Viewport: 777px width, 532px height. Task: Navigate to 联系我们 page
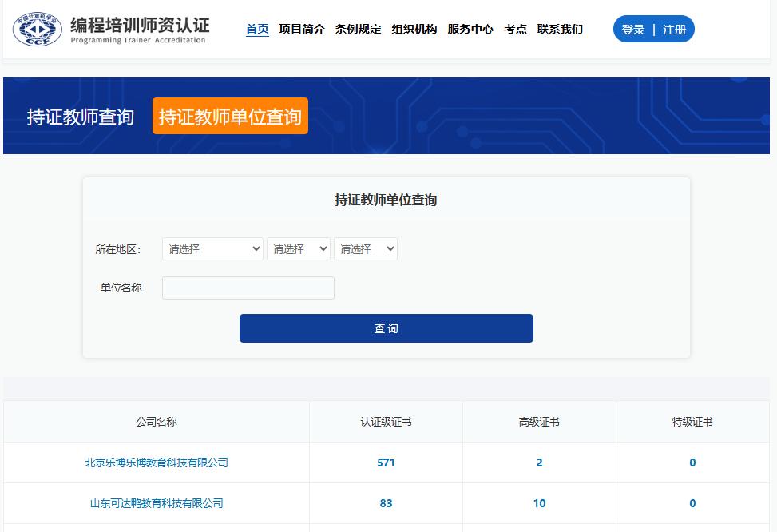pos(560,30)
